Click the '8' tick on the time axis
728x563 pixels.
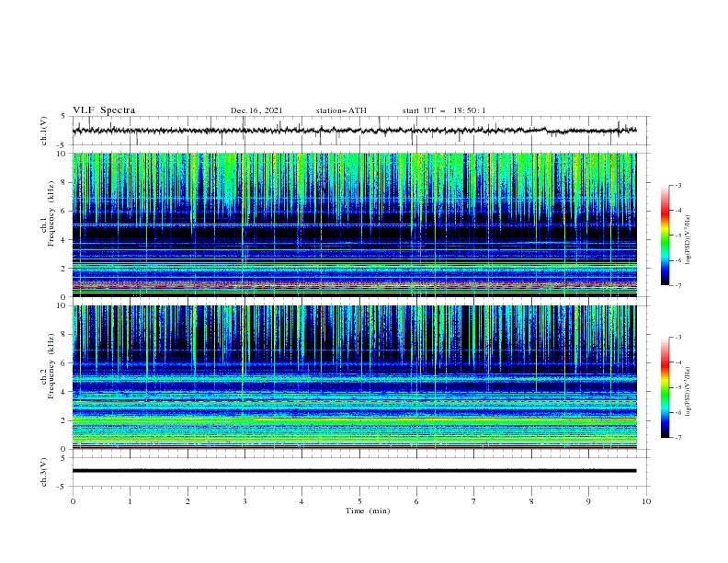(531, 501)
